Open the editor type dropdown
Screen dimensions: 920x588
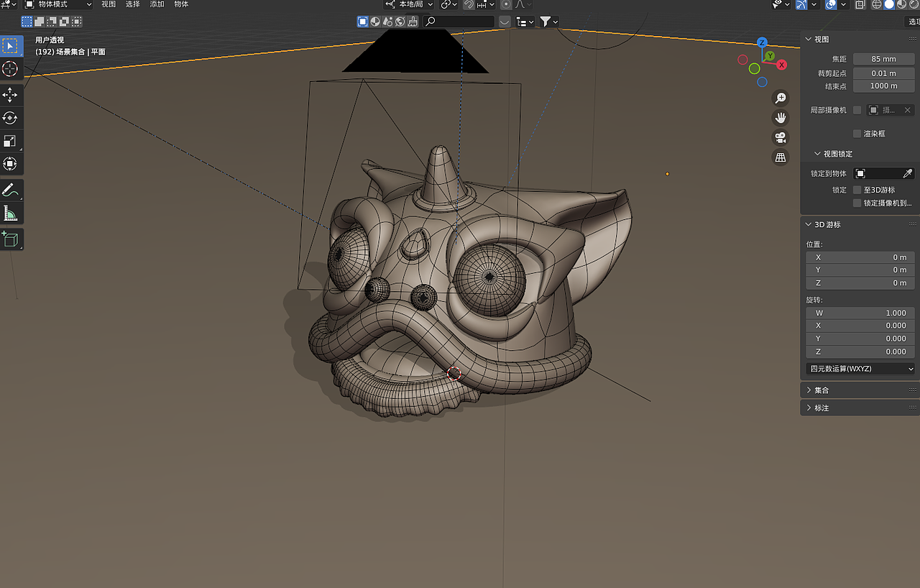click(9, 4)
